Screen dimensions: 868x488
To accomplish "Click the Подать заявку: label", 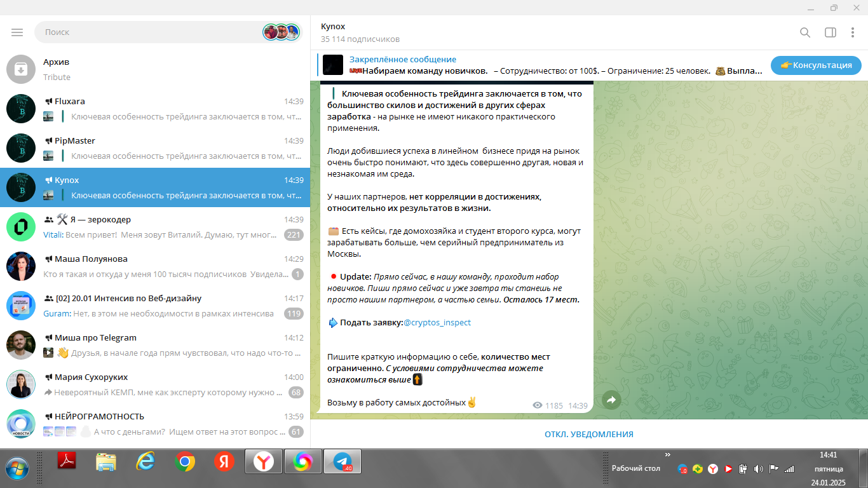I will (371, 323).
